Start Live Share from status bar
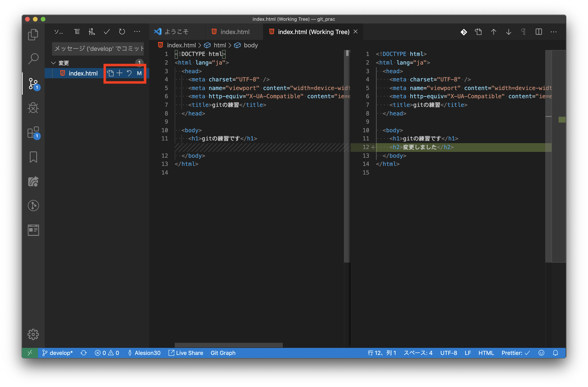Screen dimensions: 588x387 click(186, 353)
